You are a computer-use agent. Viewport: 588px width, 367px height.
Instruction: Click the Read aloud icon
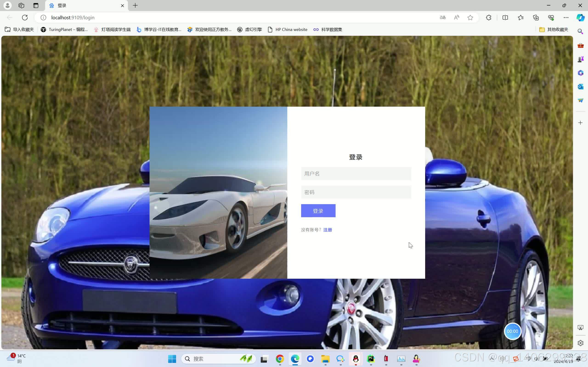[x=457, y=17]
